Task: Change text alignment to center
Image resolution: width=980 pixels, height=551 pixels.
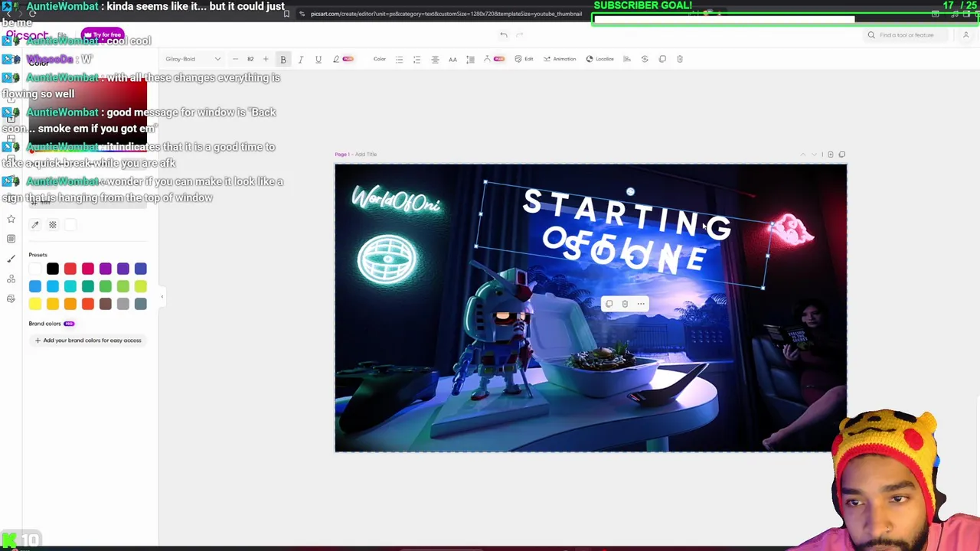Action: point(435,59)
